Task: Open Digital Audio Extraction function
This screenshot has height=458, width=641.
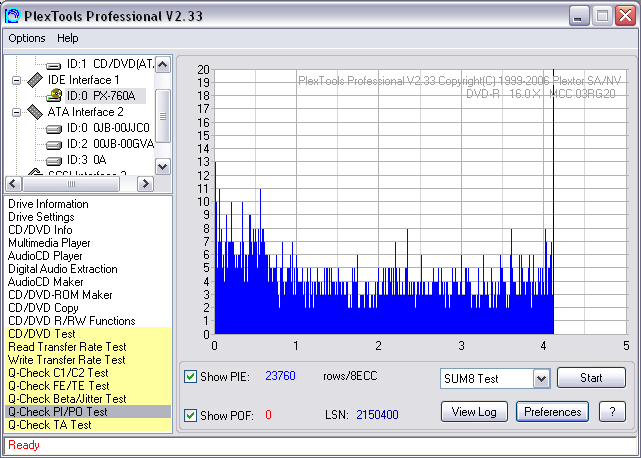Action: [63, 269]
